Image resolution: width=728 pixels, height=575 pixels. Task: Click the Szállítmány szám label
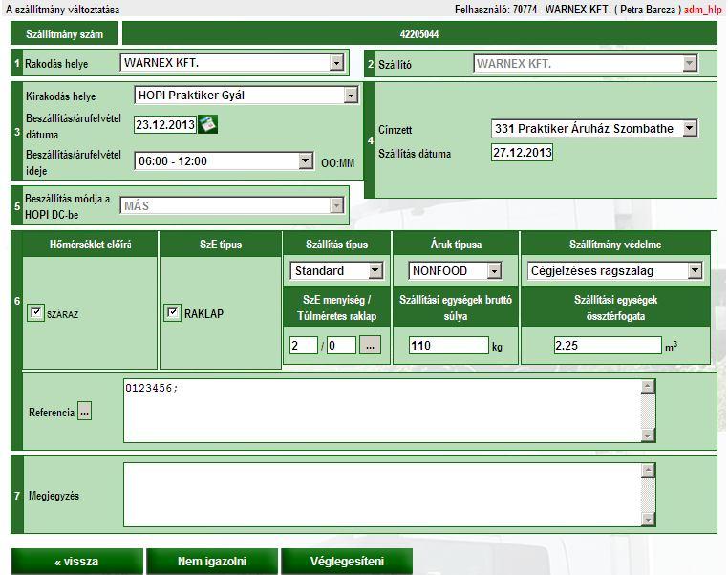(x=64, y=33)
